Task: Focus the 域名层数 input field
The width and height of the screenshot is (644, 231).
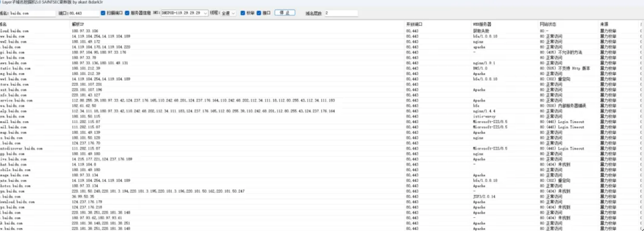Action: click(341, 14)
